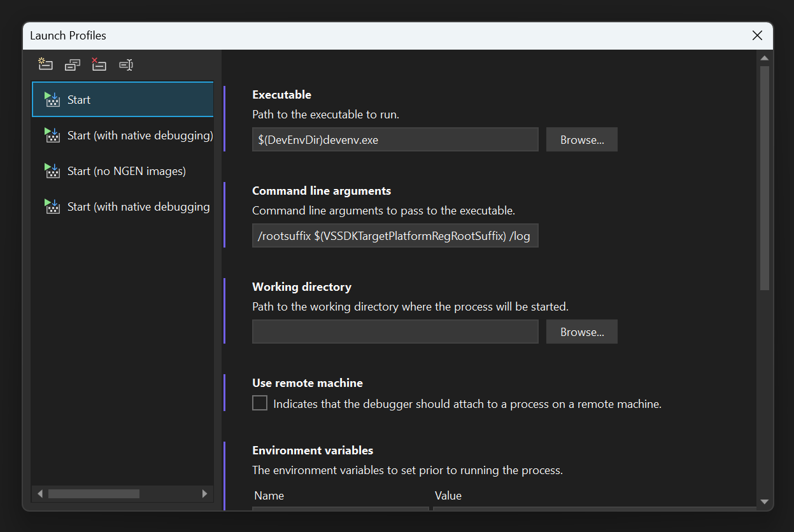Click the right arrow of the profile list scrollbar
This screenshot has height=532, width=794.
[204, 493]
